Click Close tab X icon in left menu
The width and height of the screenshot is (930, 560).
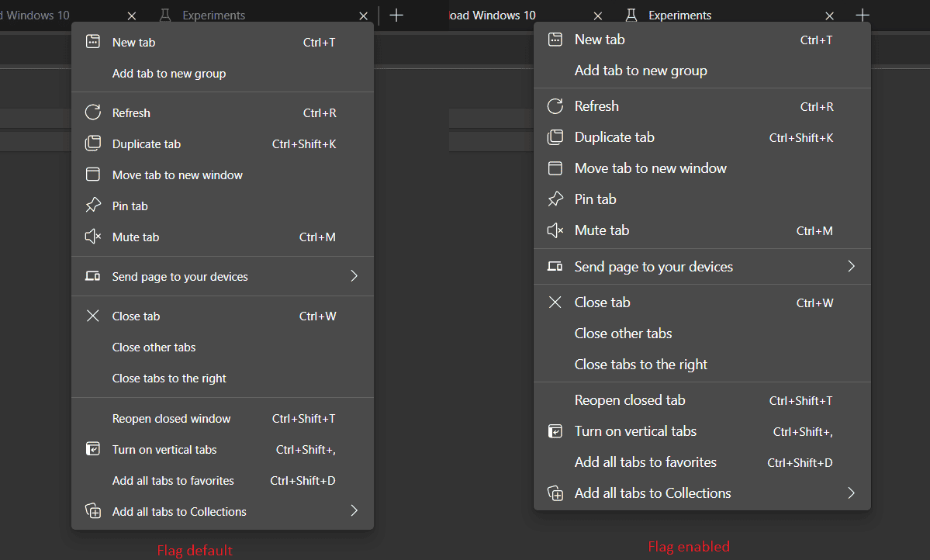click(93, 316)
